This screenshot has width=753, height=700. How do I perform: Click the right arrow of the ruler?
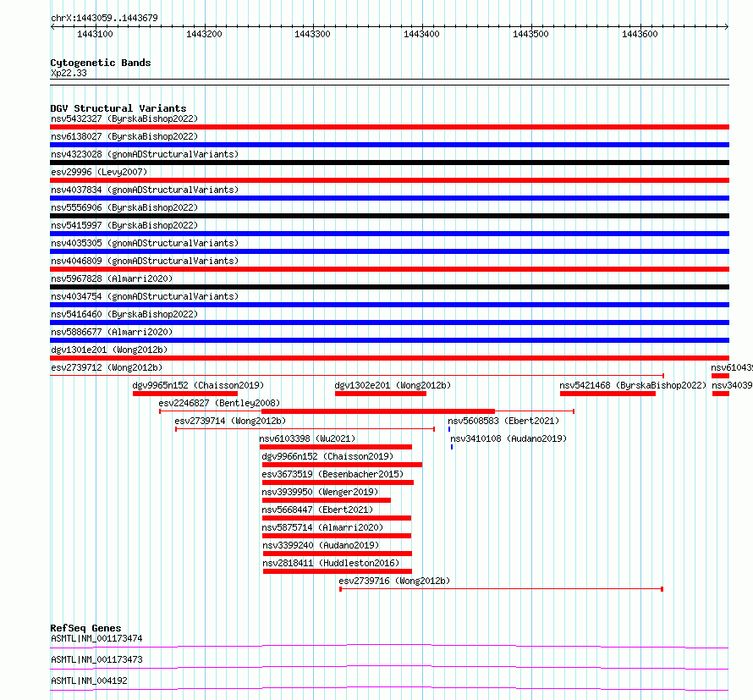point(727,27)
